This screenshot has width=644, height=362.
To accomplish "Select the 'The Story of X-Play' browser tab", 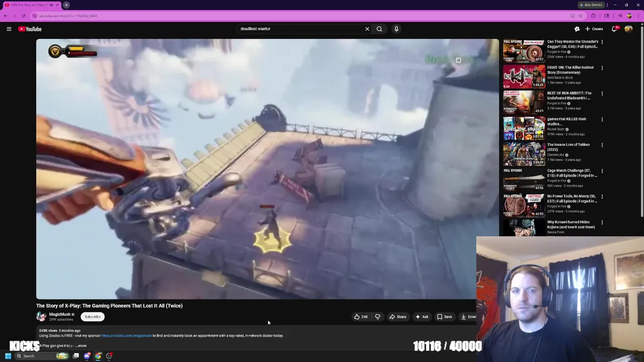I will (x=32, y=5).
